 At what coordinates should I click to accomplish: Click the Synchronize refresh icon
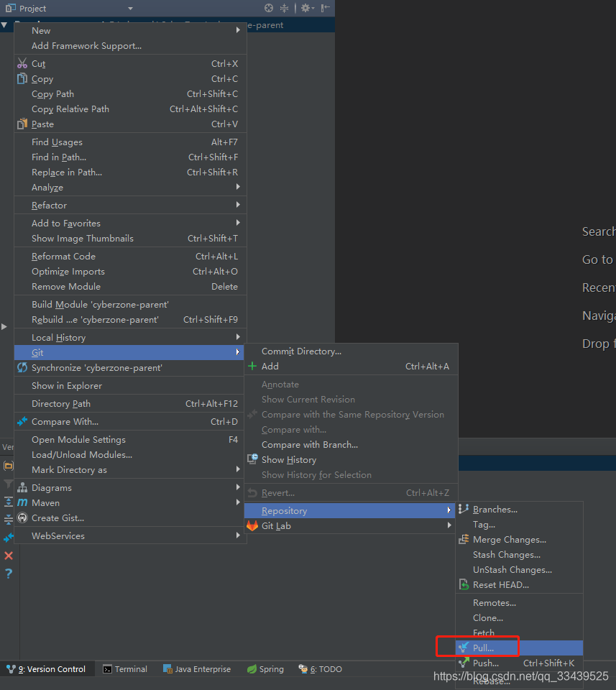pyautogui.click(x=22, y=367)
